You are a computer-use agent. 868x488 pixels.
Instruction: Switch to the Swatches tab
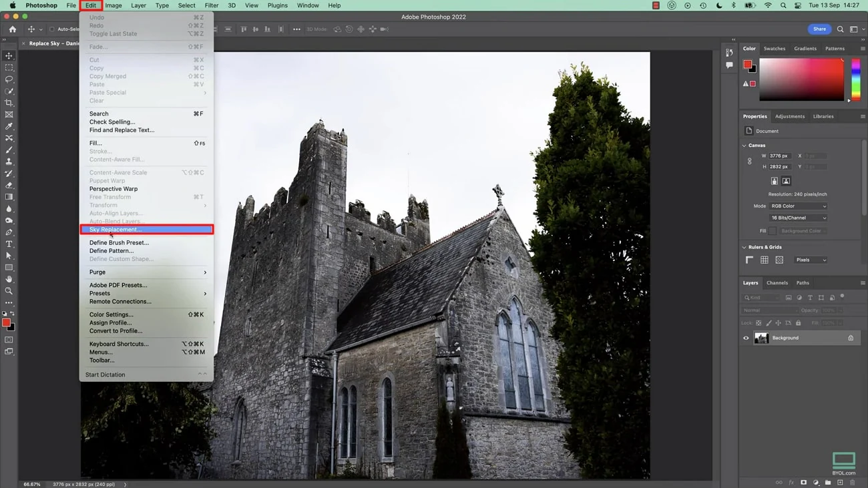pyautogui.click(x=775, y=49)
